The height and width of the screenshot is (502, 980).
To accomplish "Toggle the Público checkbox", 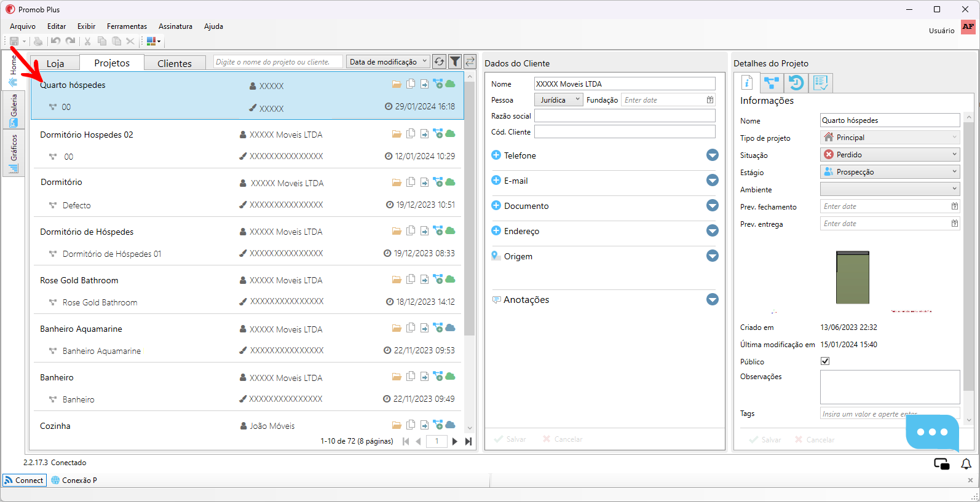I will tap(825, 361).
